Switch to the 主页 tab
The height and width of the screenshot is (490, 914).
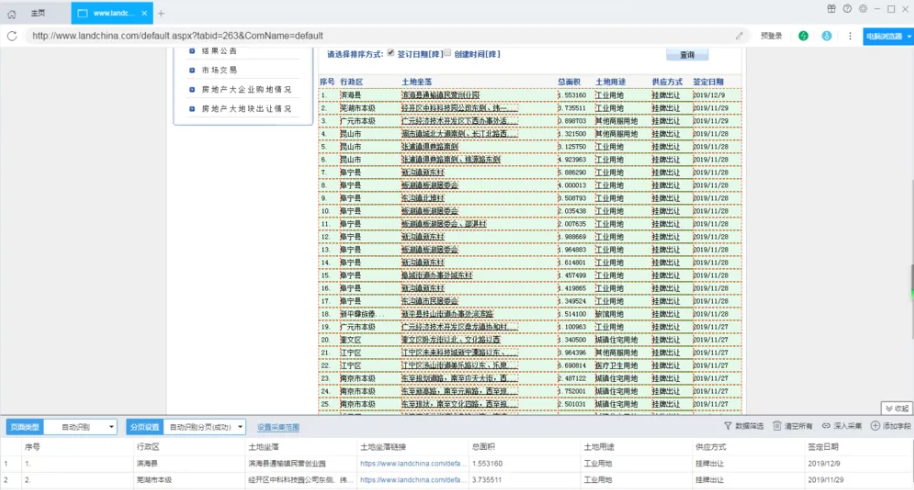click(x=38, y=13)
